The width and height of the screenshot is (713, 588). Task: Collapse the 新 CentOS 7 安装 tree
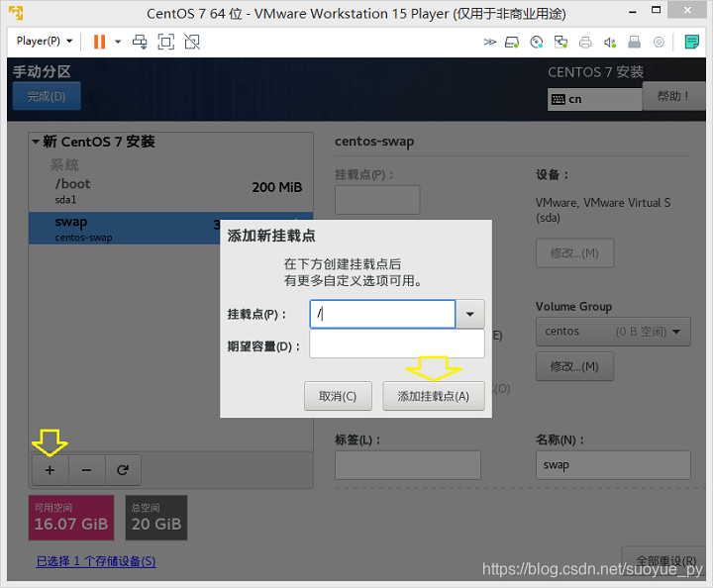pyautogui.click(x=36, y=142)
